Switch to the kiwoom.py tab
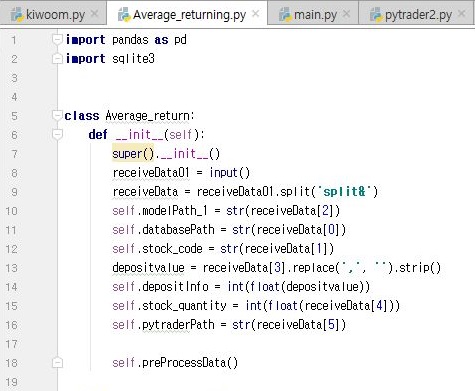 (x=53, y=14)
